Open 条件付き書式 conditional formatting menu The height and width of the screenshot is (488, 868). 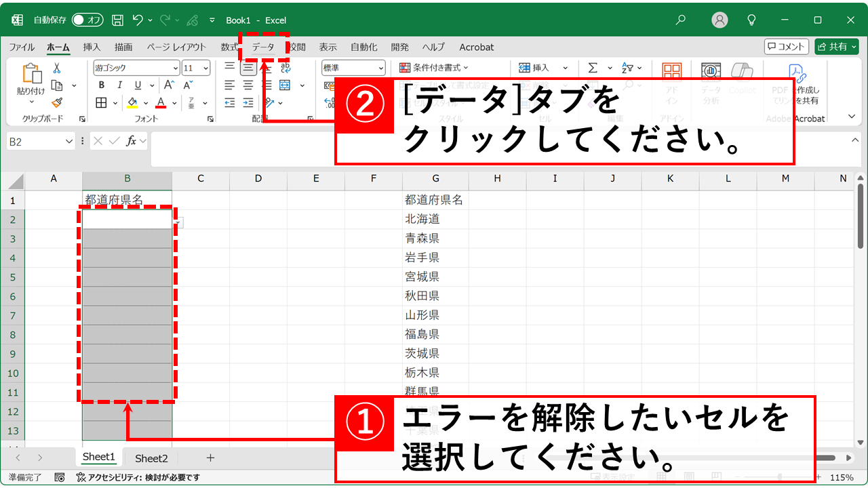(x=435, y=68)
